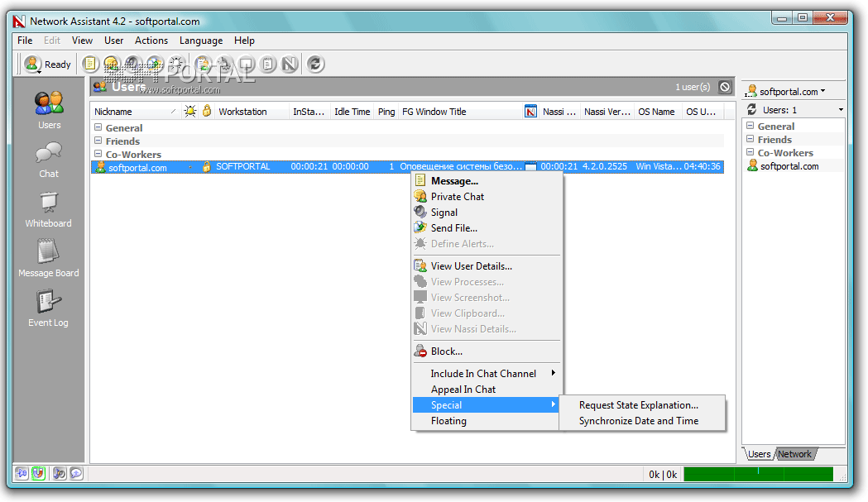Image resolution: width=868 pixels, height=502 pixels.
Task: Sort by FG Window Title column
Action: coord(461,112)
